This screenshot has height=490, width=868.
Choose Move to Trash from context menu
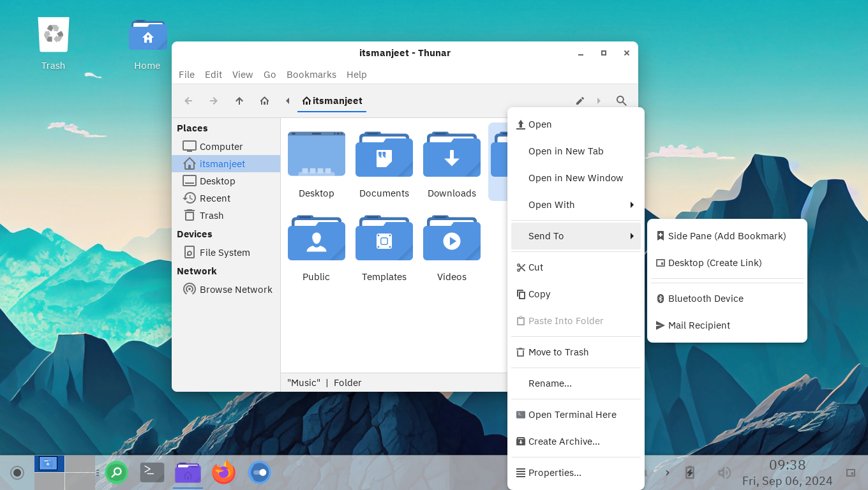coord(558,352)
